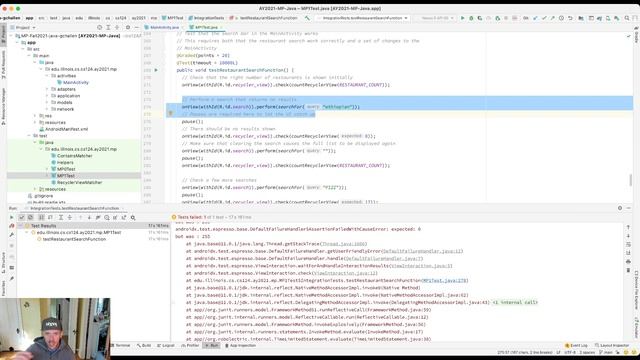
Task: Click expand all in test results toolbar
Action: pyautogui.click(x=60, y=218)
